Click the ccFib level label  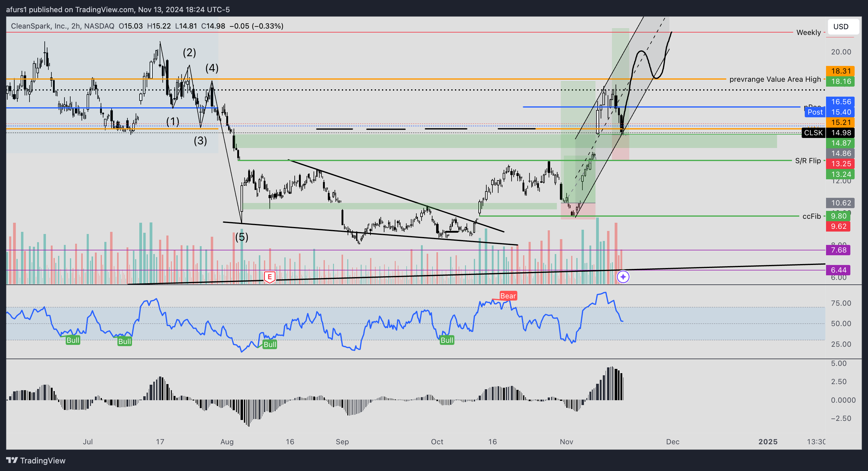point(811,216)
